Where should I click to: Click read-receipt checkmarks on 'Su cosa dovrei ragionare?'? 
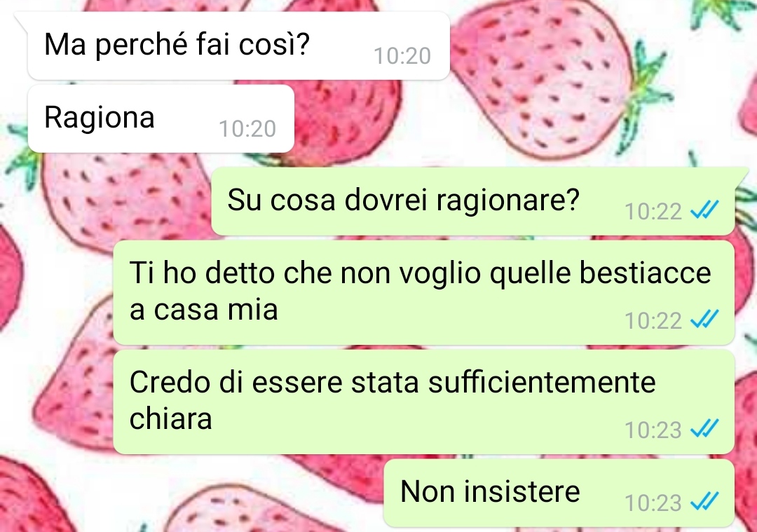click(x=704, y=210)
